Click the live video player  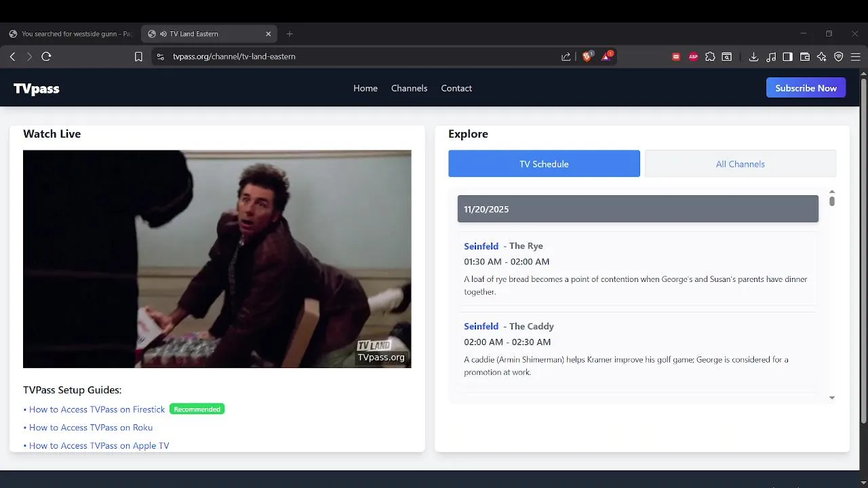pyautogui.click(x=217, y=259)
